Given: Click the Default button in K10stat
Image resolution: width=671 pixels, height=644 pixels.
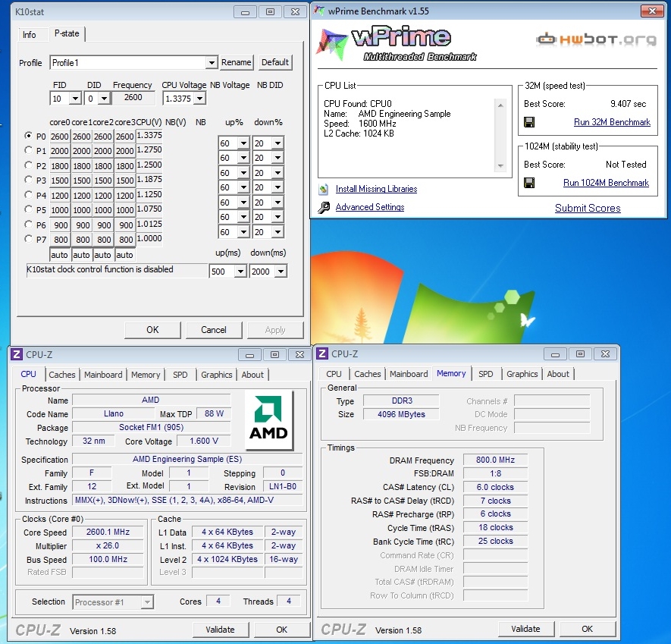Looking at the screenshot, I should tap(275, 62).
